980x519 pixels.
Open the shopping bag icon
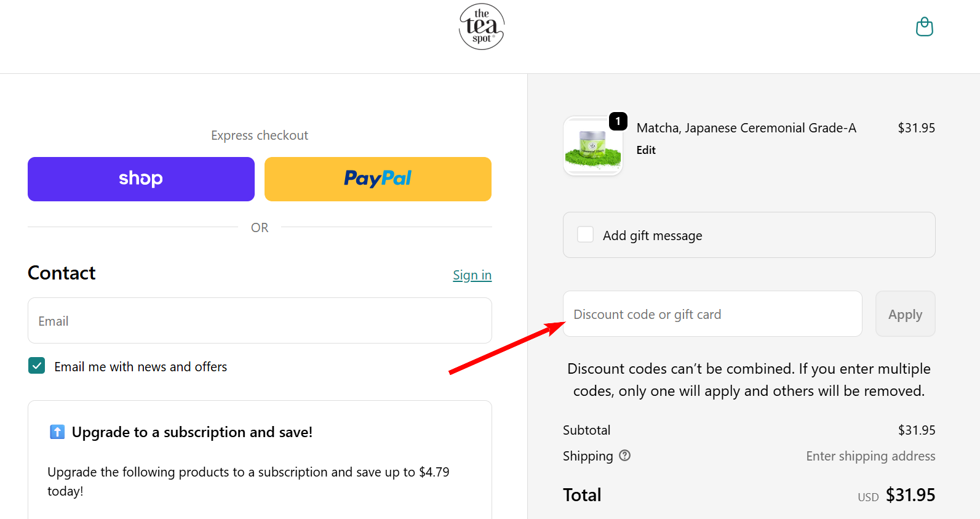pos(924,26)
